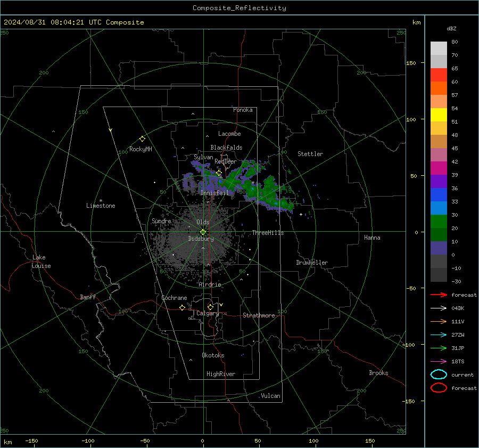Click the Brooks city label
This screenshot has height=448, width=479.
coord(378,373)
